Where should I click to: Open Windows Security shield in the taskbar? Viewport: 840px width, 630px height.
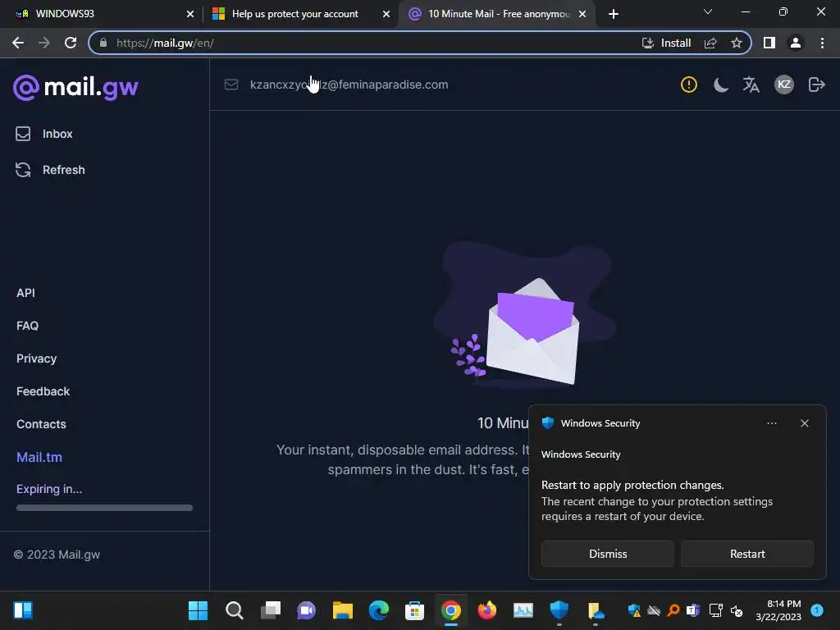coord(559,610)
